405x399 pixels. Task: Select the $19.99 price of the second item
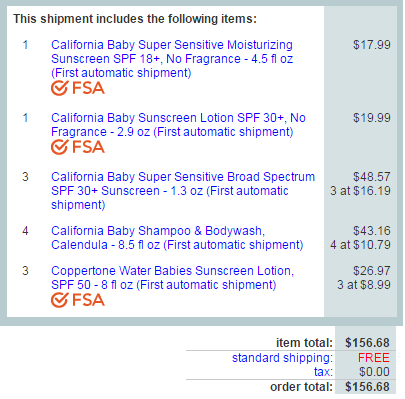372,118
